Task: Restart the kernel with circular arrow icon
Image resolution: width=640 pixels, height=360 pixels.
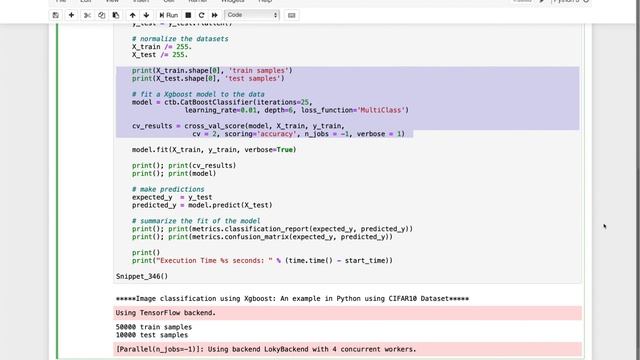Action: pos(201,15)
